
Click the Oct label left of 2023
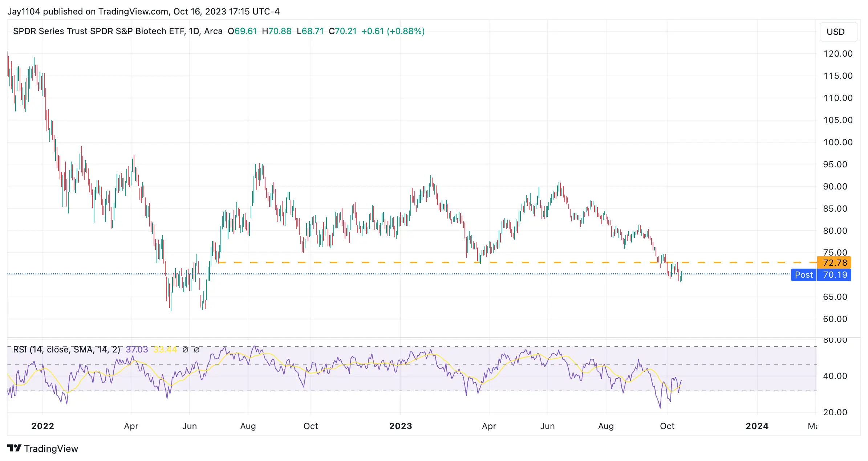point(311,426)
